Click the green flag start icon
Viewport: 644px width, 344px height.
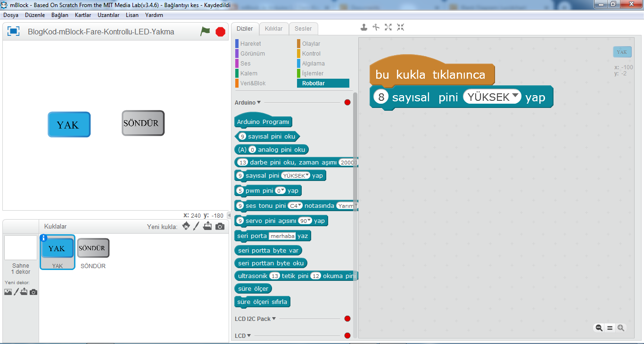click(205, 32)
